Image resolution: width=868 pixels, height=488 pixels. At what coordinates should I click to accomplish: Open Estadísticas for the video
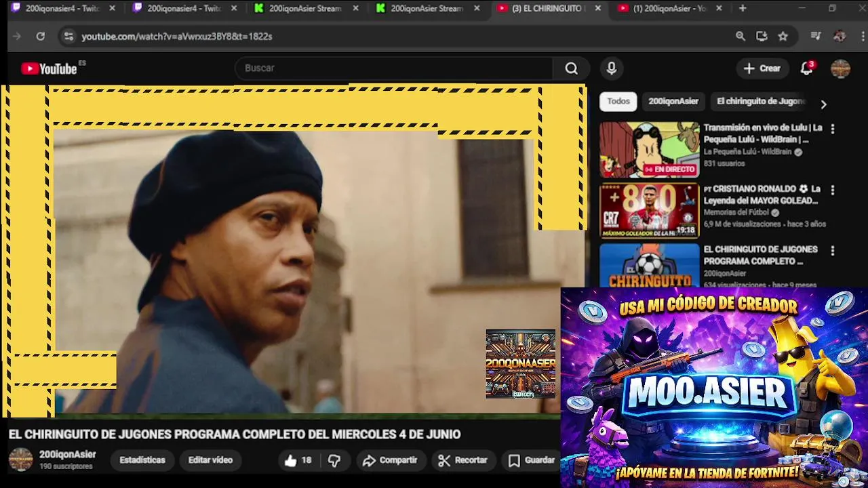click(142, 460)
